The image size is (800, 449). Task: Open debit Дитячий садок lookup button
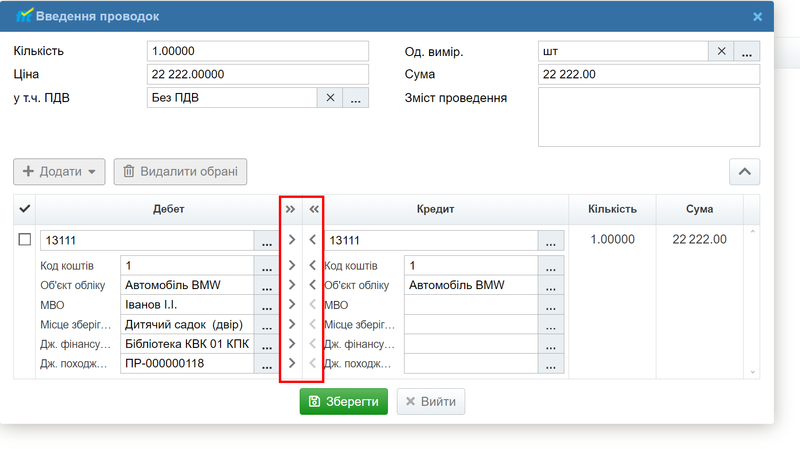coord(267,325)
